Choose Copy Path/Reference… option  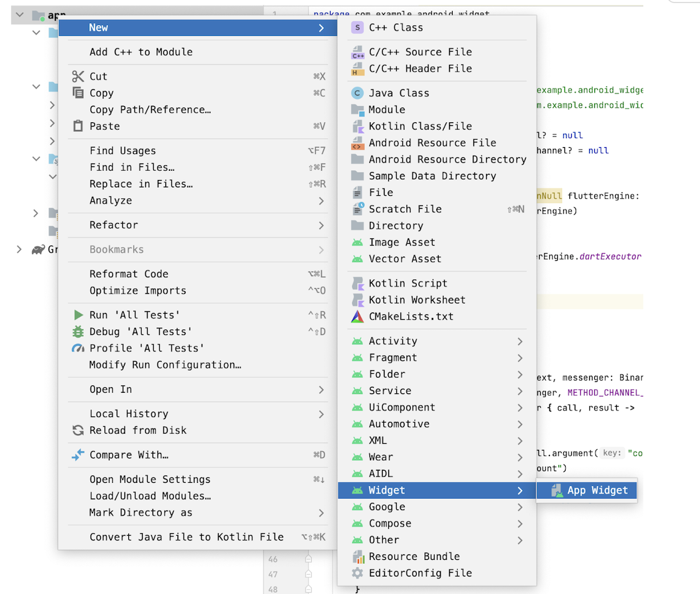[150, 110]
